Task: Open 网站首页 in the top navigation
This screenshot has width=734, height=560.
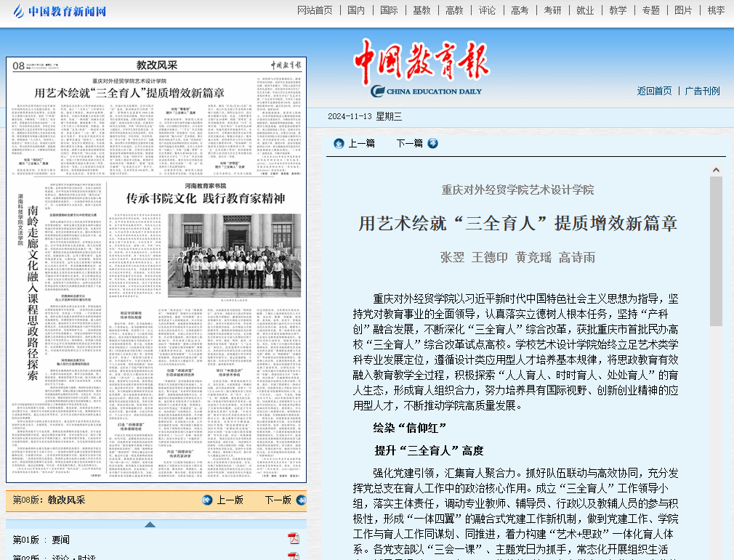Action: click(x=315, y=10)
